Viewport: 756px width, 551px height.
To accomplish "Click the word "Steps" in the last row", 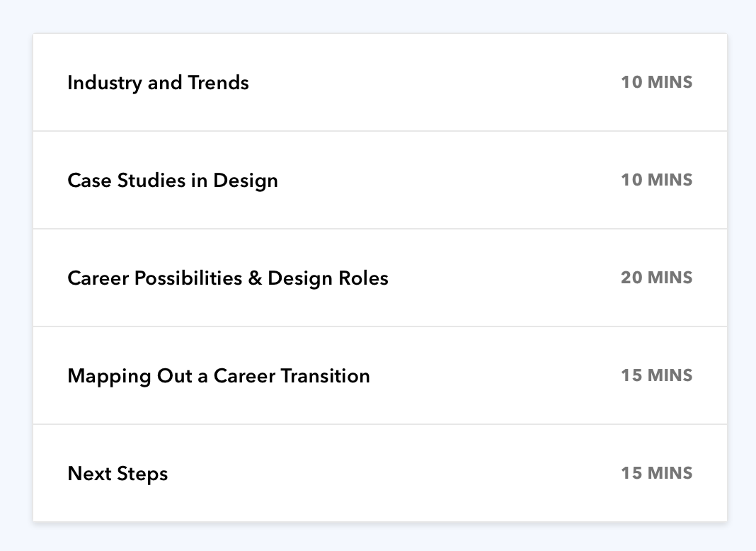I will tap(142, 474).
